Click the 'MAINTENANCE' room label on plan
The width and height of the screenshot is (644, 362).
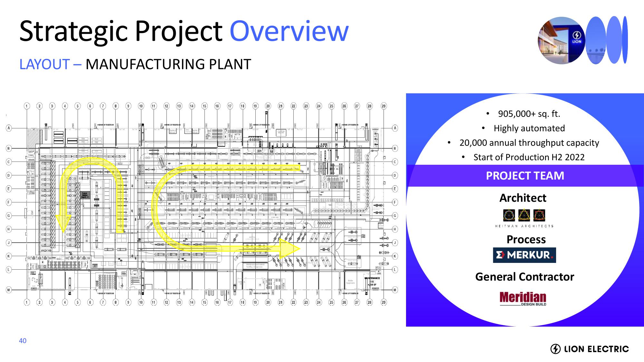pos(372,278)
